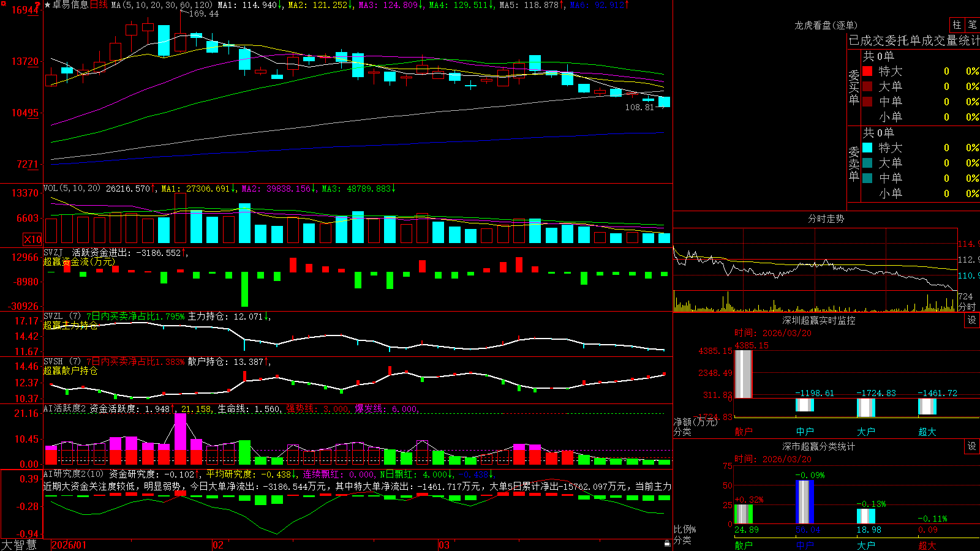Screen dimensions: 980x551
Task: Open MA(5,10,20,30,60,120) indicator parameters
Action: point(162,5)
